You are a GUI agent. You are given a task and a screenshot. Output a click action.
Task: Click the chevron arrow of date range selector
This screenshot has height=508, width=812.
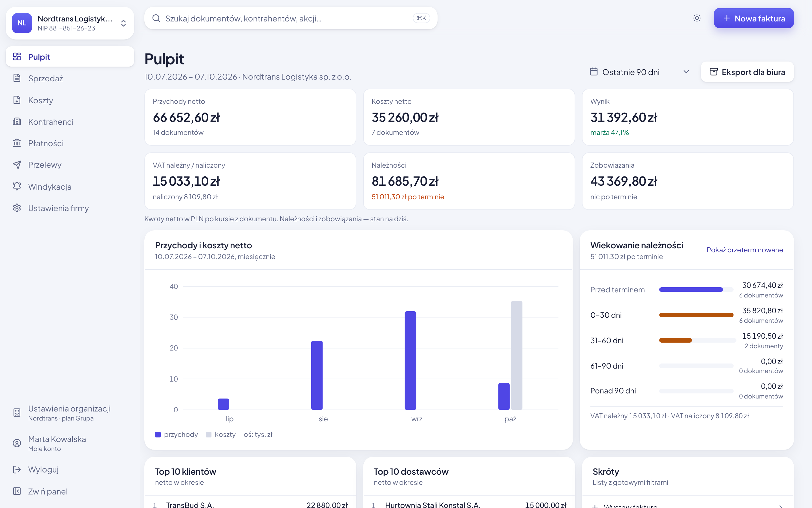pos(686,72)
